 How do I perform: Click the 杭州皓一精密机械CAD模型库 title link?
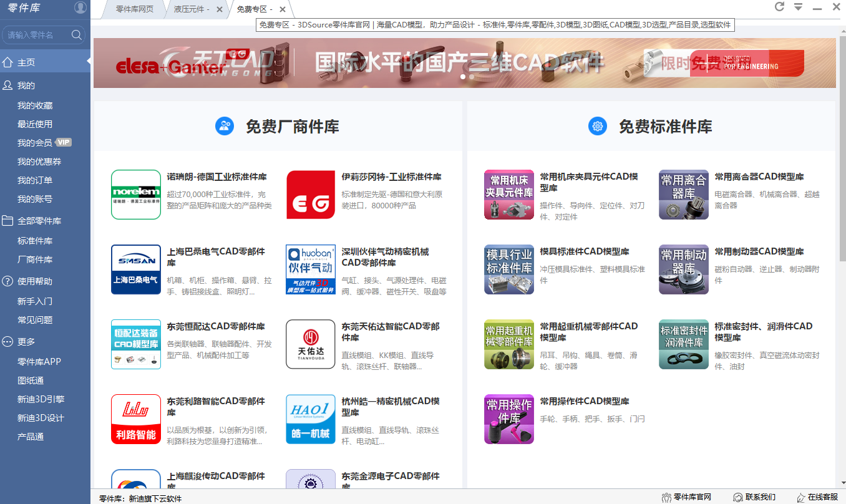[x=391, y=407]
